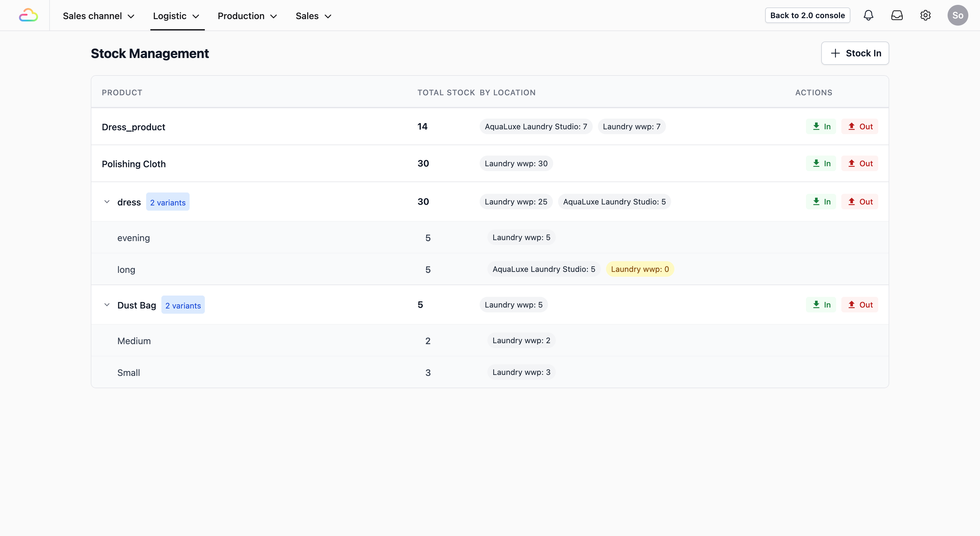Viewport: 980px width, 536px height.
Task: Click the 'So' user avatar
Action: click(x=957, y=16)
